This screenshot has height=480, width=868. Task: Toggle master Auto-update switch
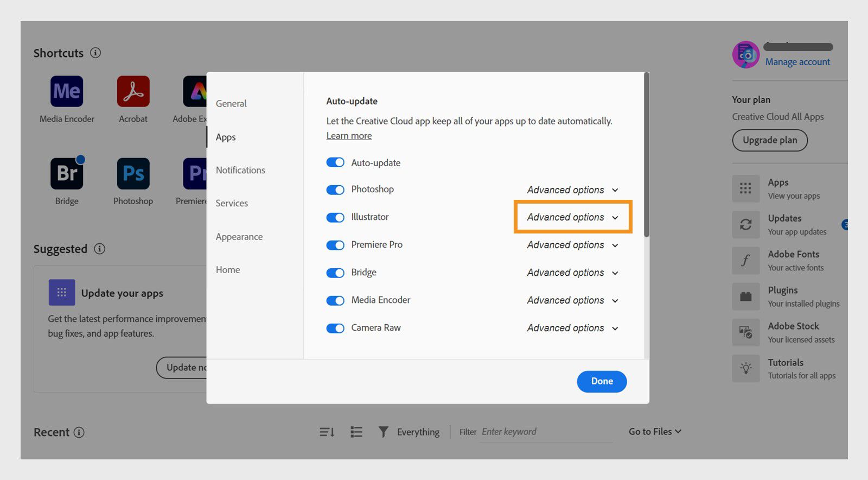pos(335,162)
